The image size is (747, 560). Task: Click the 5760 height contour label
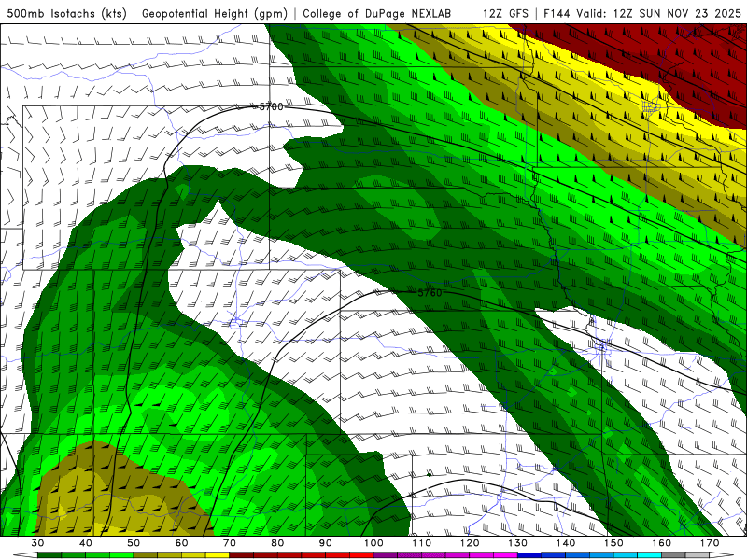click(430, 293)
